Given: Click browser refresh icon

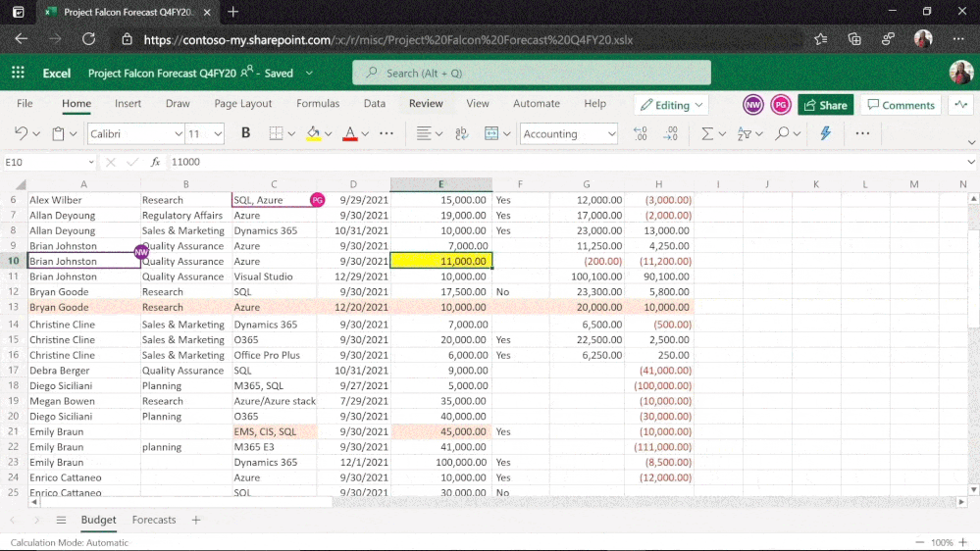Looking at the screenshot, I should [x=88, y=39].
